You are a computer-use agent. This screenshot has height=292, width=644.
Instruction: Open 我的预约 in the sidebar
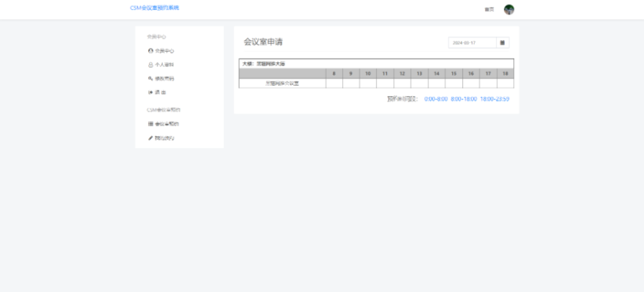(x=164, y=138)
